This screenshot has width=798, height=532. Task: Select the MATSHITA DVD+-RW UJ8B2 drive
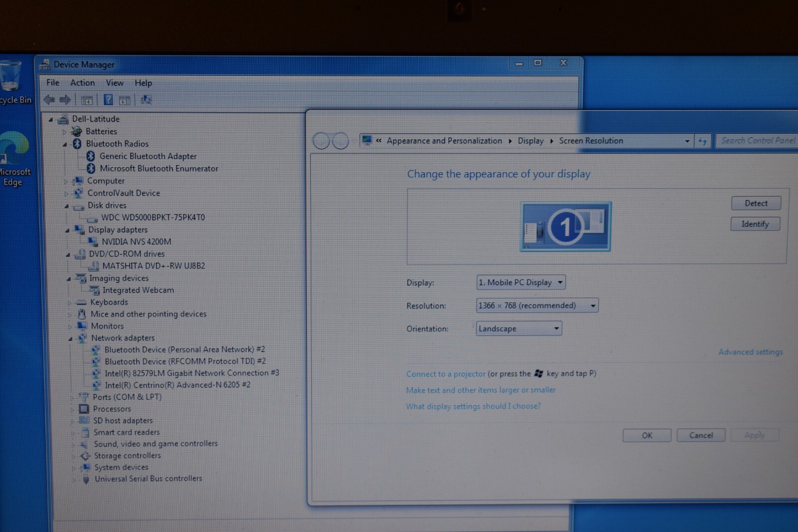(x=154, y=266)
